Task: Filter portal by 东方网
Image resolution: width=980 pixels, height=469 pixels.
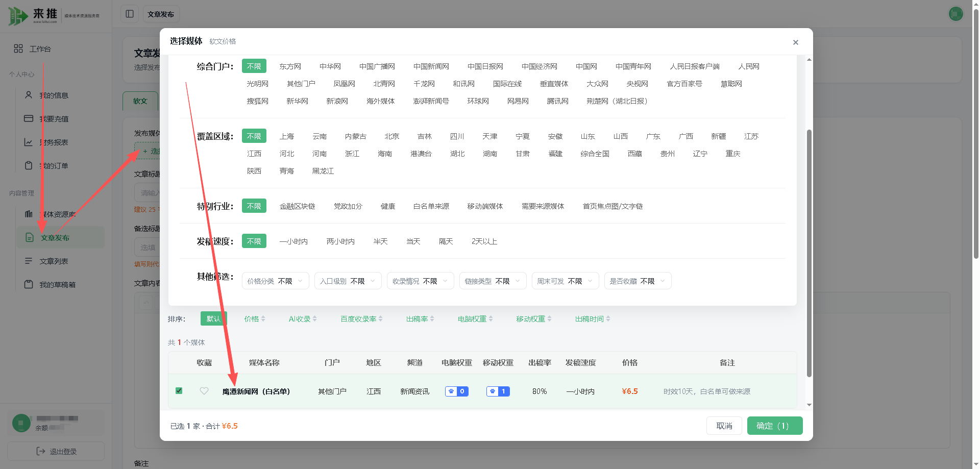Action: point(290,66)
